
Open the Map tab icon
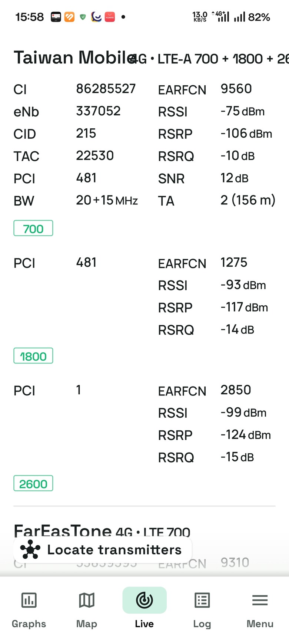[87, 600]
